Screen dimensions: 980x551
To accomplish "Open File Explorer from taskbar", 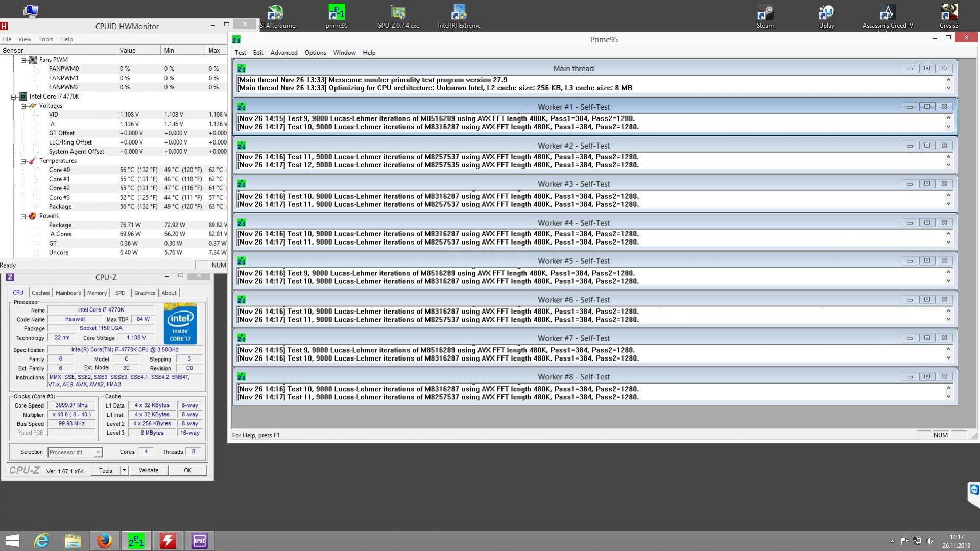I will (73, 540).
